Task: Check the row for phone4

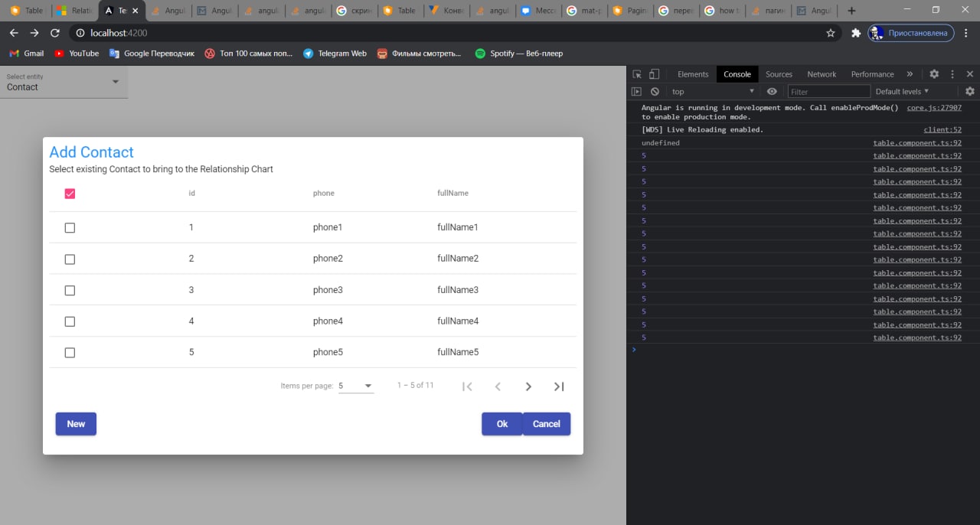Action: 70,321
